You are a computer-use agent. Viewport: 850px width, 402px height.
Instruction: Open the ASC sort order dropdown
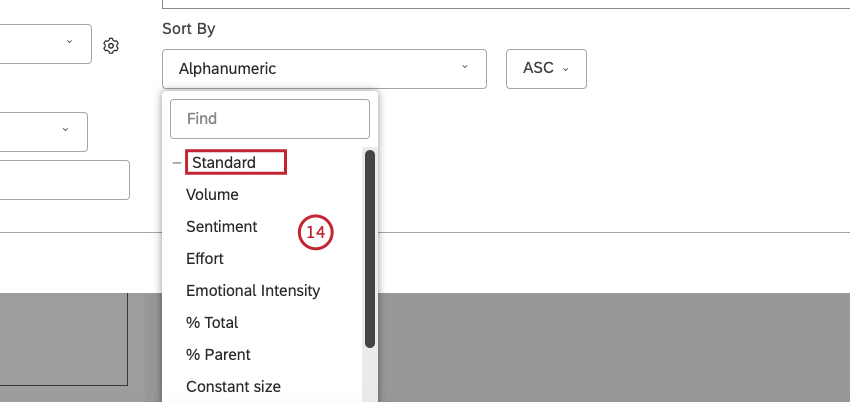coord(546,69)
